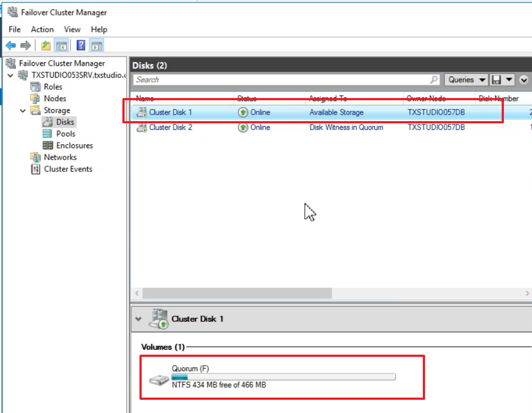Open Cluster Events in the tree
Viewport: 532px width, 413px height.
(x=68, y=169)
